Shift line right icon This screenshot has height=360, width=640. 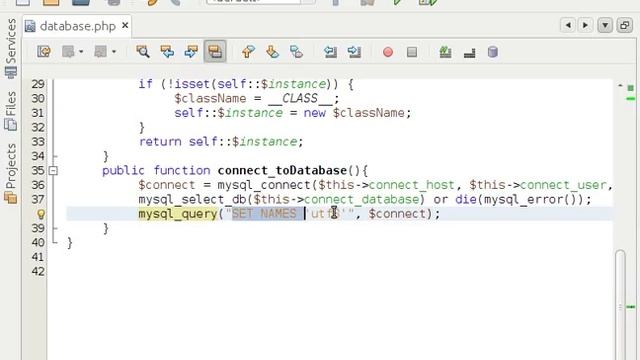[x=354, y=52]
